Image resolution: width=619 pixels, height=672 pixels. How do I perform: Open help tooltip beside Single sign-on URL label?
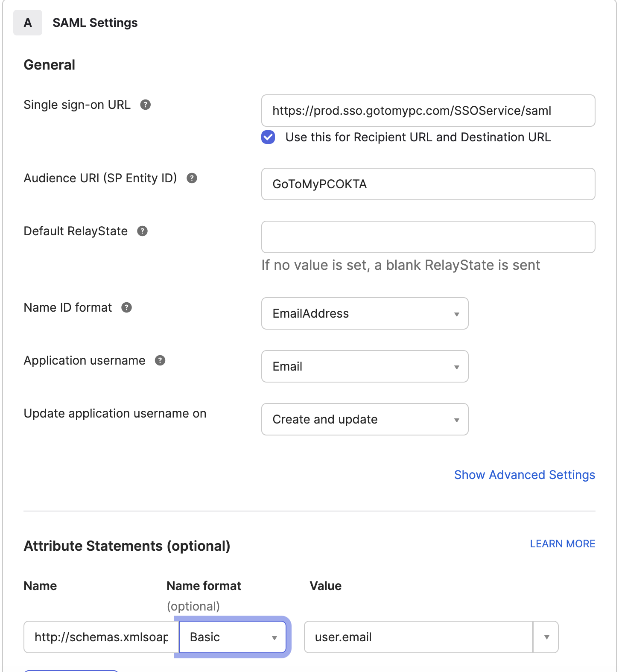coord(146,105)
